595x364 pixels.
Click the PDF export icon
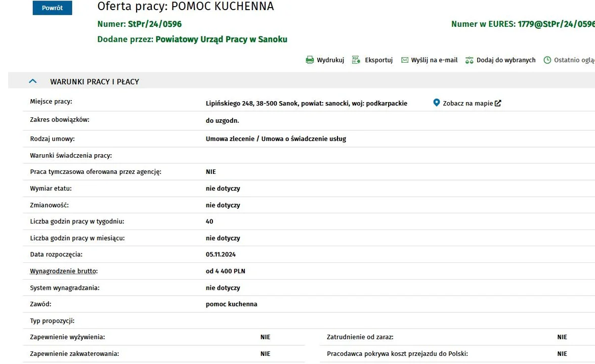coord(356,60)
